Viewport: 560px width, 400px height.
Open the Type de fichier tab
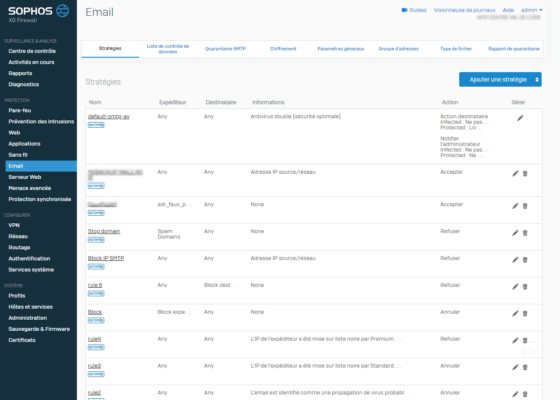click(456, 49)
